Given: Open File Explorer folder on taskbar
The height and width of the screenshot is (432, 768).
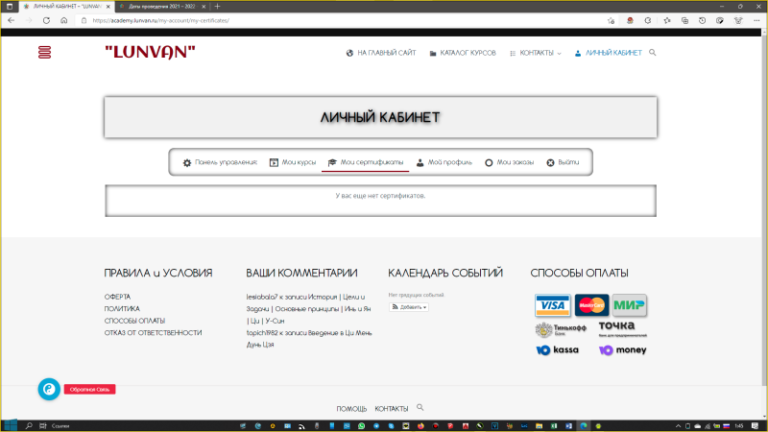Looking at the screenshot, I should tap(539, 426).
